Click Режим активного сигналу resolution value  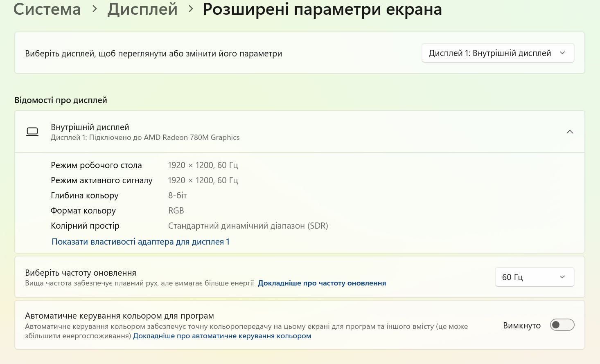(203, 180)
